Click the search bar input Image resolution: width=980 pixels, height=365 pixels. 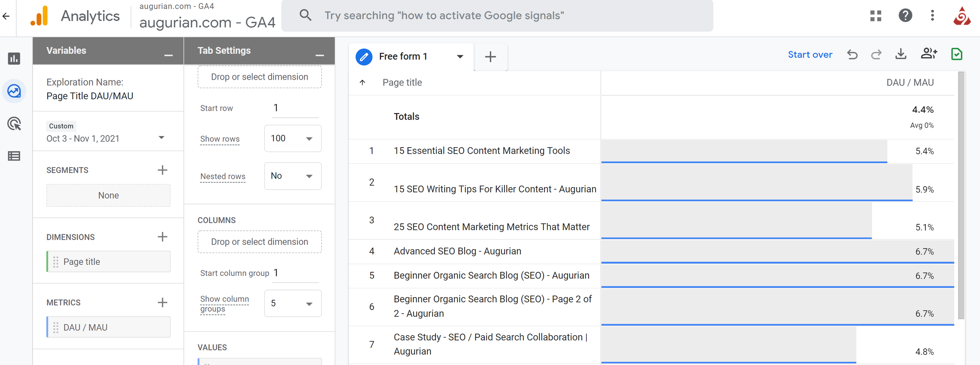tap(497, 15)
